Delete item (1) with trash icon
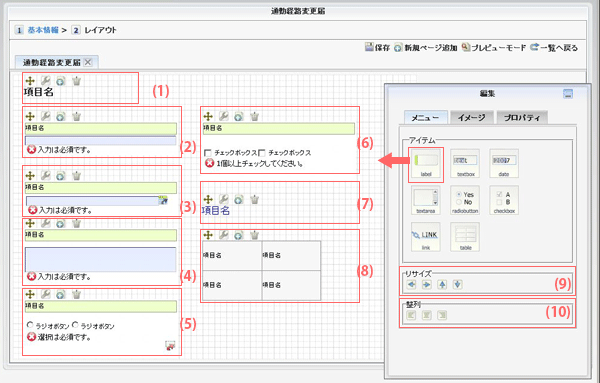The image size is (600, 383). (x=77, y=81)
